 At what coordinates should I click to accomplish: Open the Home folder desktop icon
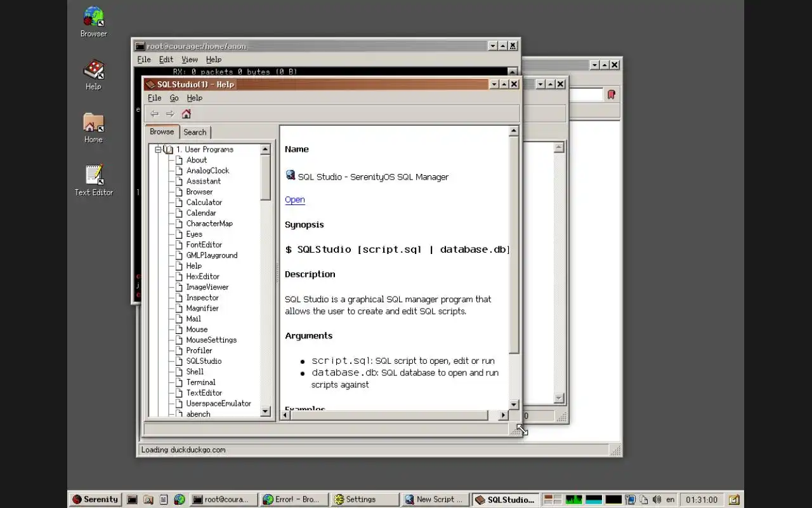[93, 128]
